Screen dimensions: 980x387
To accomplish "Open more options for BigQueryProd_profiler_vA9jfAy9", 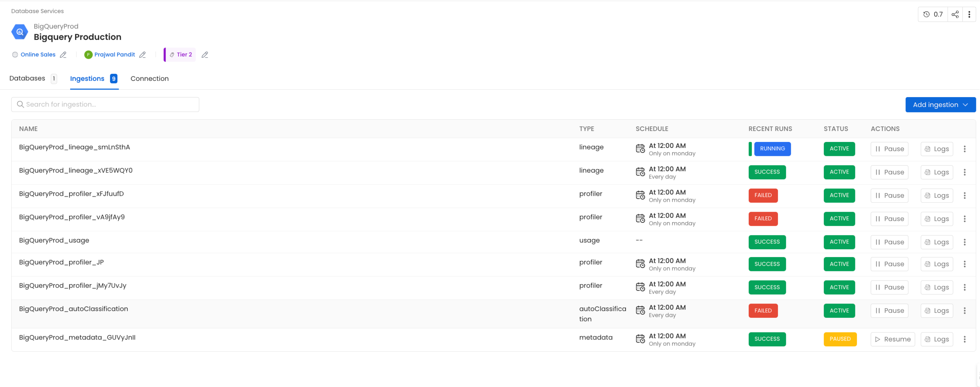I will (964, 219).
